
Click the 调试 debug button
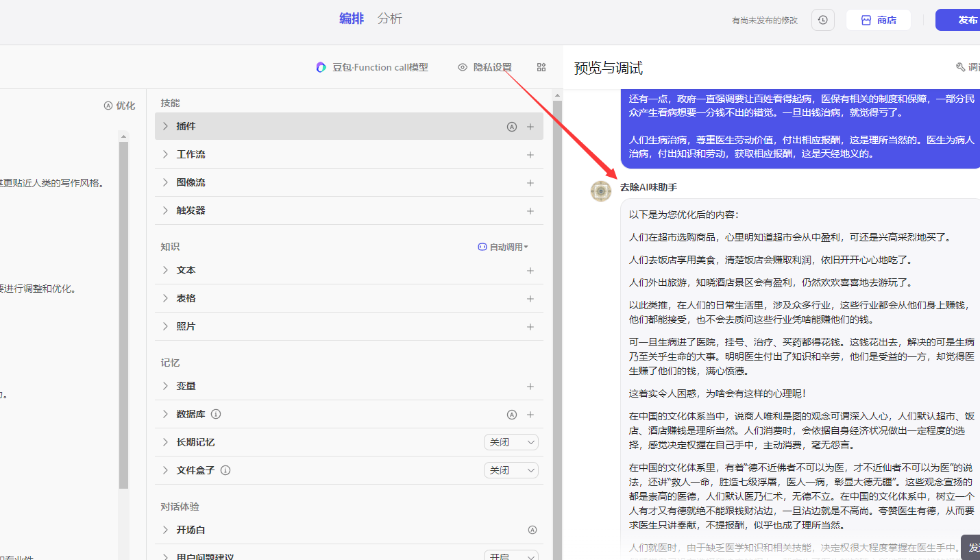(968, 67)
